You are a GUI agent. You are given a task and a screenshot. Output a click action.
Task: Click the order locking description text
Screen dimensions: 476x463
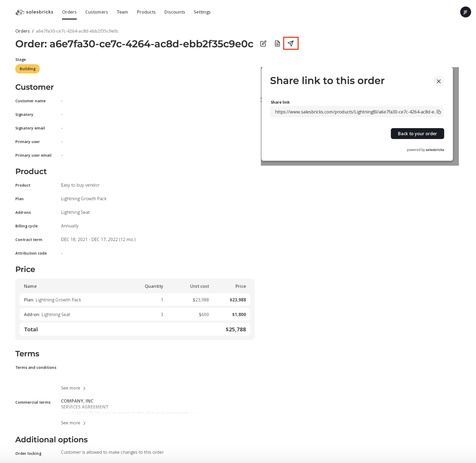point(112,452)
